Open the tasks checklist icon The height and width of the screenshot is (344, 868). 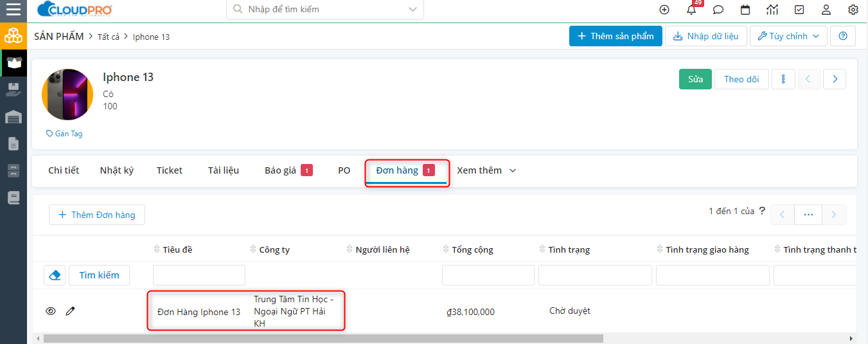799,10
